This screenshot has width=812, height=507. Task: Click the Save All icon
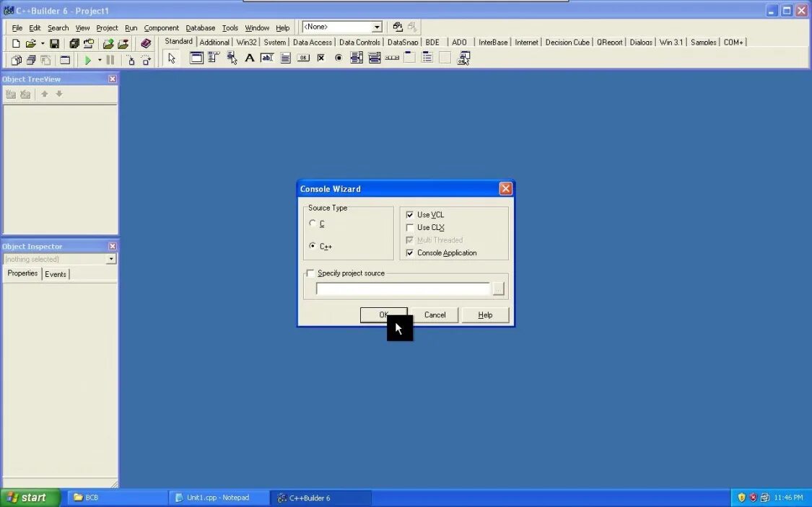point(74,43)
